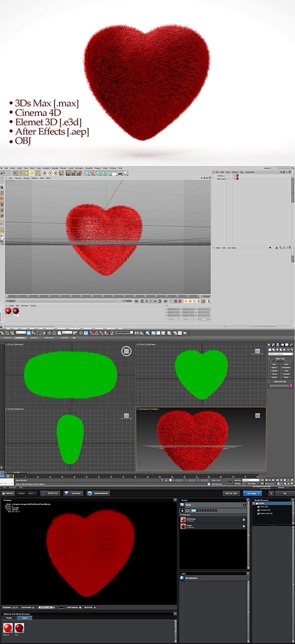Click the ViewCube in the Top viewport
The image size is (295, 644).
tap(126, 351)
